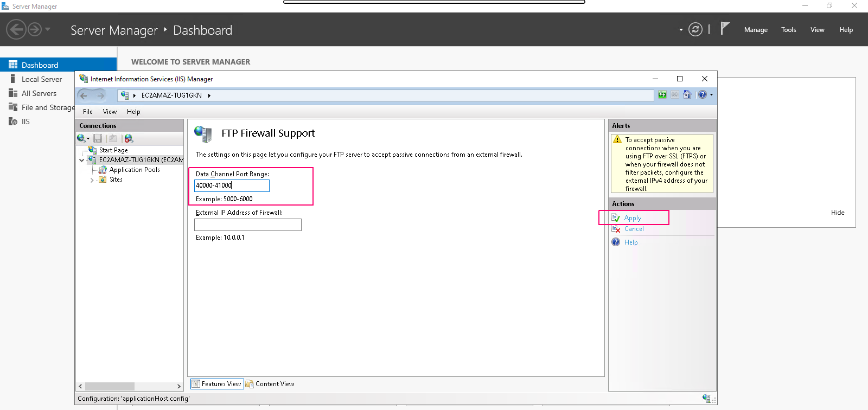Click IIS Manager forward navigation arrow

pos(100,95)
